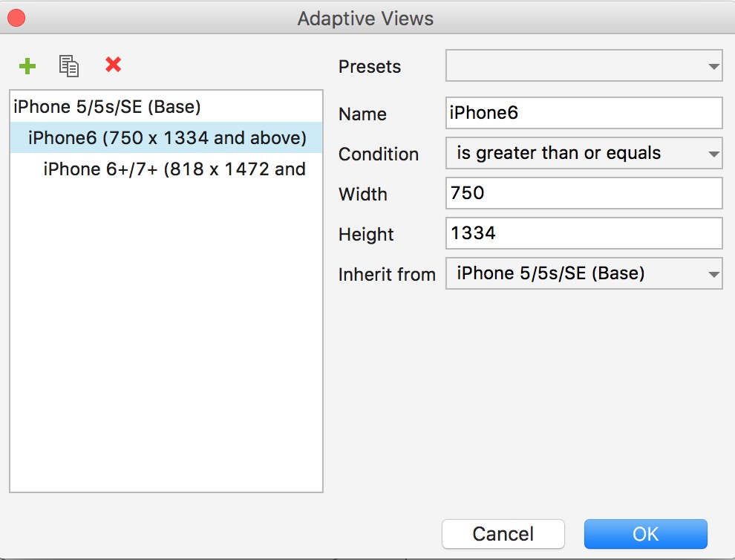Select the iPhone 6+/7+ view entry

tap(174, 169)
